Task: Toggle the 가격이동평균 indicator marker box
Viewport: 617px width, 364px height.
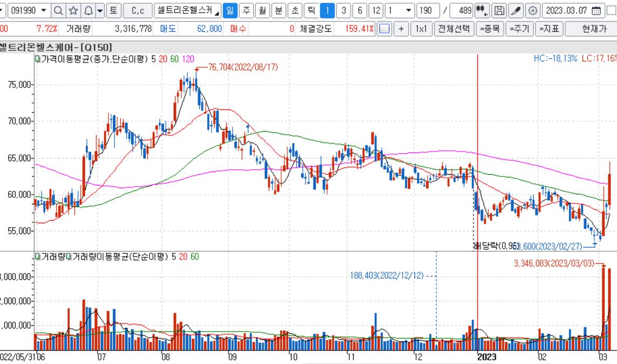Action: [38, 59]
